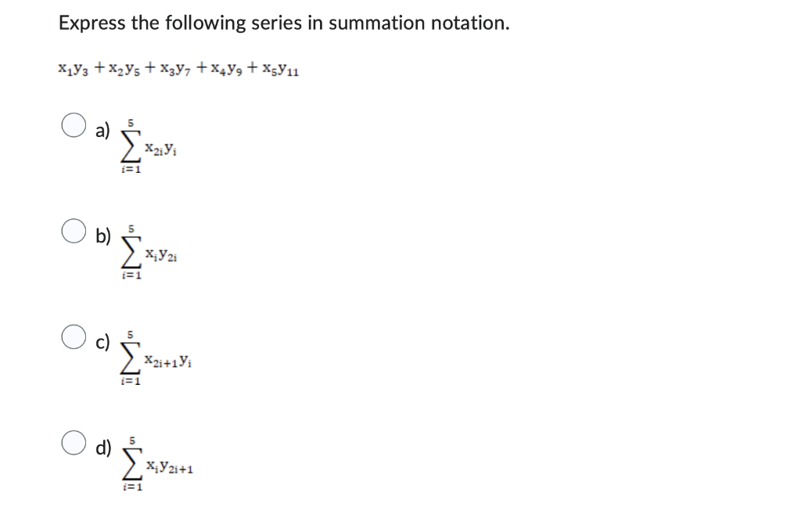Viewport: 801px width, 532px height.
Task: Select the radio button for answer c
Action: point(74,337)
